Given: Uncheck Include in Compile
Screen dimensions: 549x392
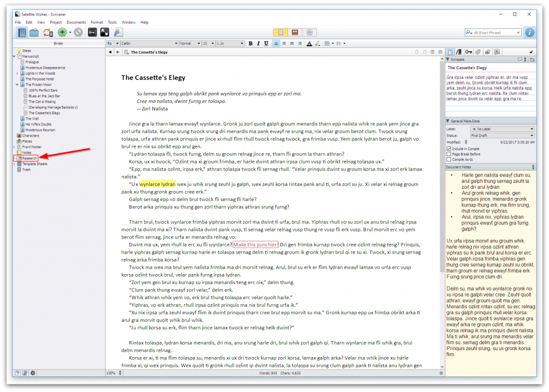Looking at the screenshot, I should [x=449, y=149].
